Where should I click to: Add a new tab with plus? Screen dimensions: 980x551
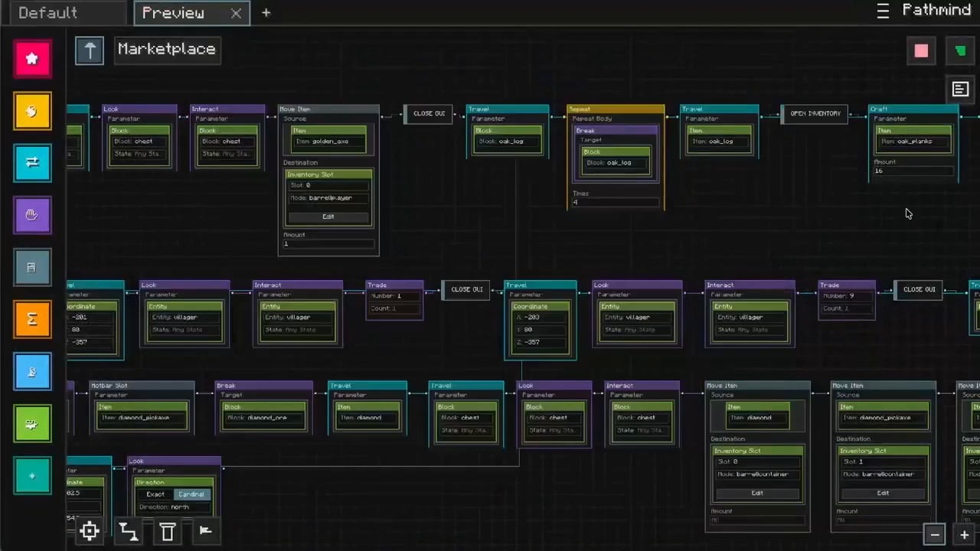point(266,13)
